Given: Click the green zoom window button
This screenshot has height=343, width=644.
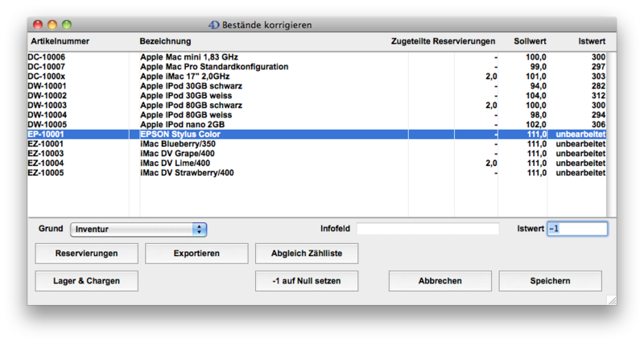Looking at the screenshot, I should [x=67, y=26].
